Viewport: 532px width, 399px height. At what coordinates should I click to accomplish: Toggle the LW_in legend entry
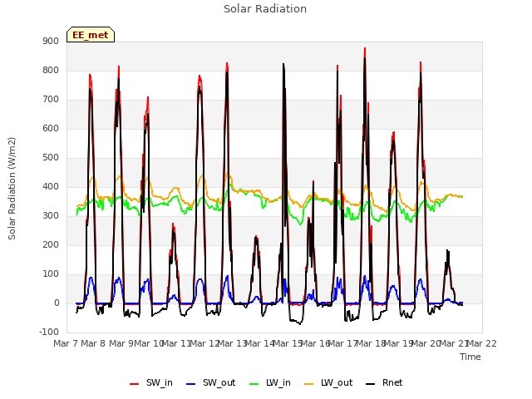click(x=270, y=383)
